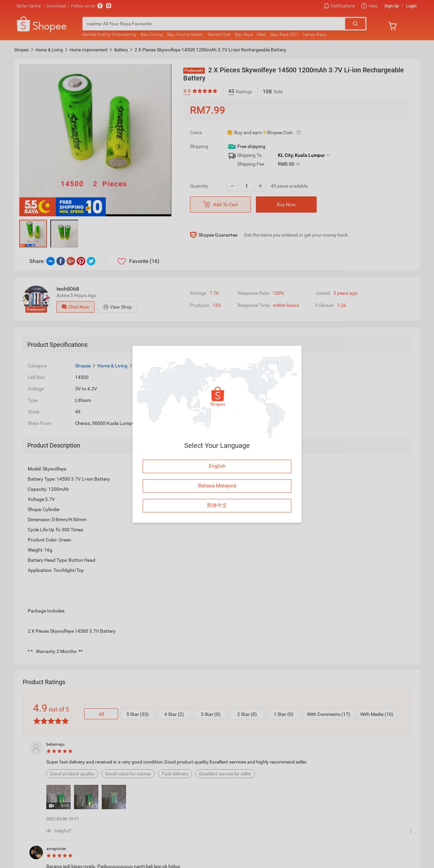Click Login link
434x868 pixels.
411,6
